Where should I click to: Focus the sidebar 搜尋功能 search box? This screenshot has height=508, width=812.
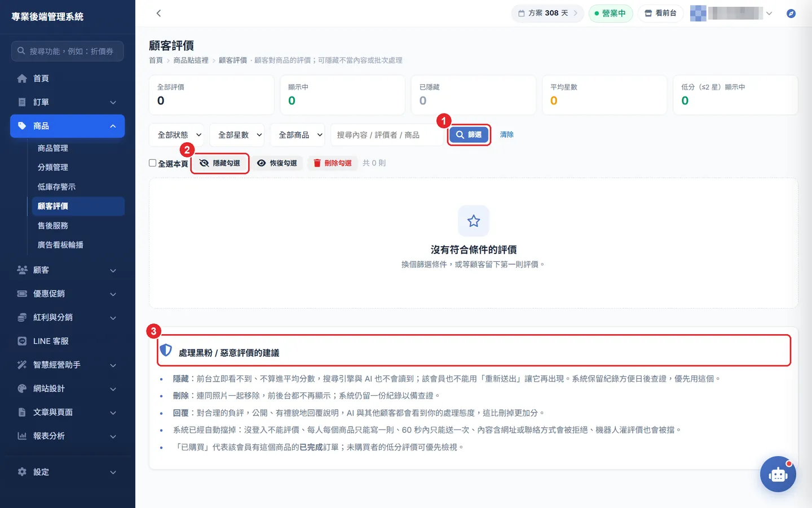click(67, 51)
